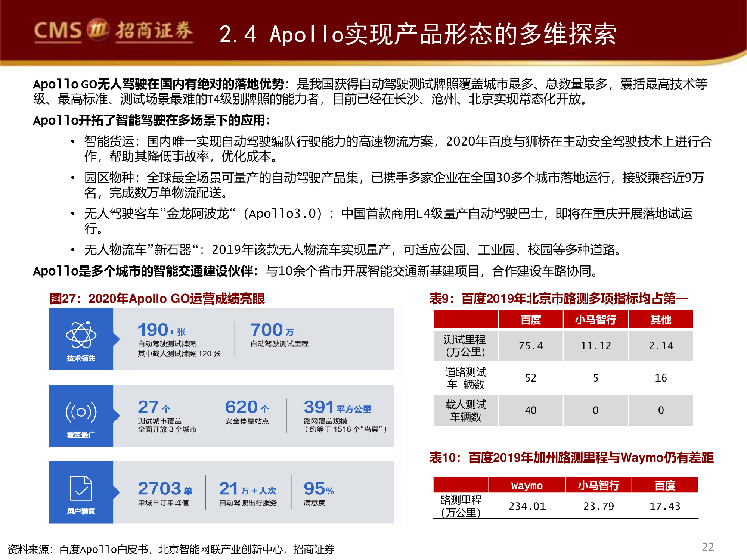Click the 17.43 cell
747x560 pixels.
pos(665,506)
